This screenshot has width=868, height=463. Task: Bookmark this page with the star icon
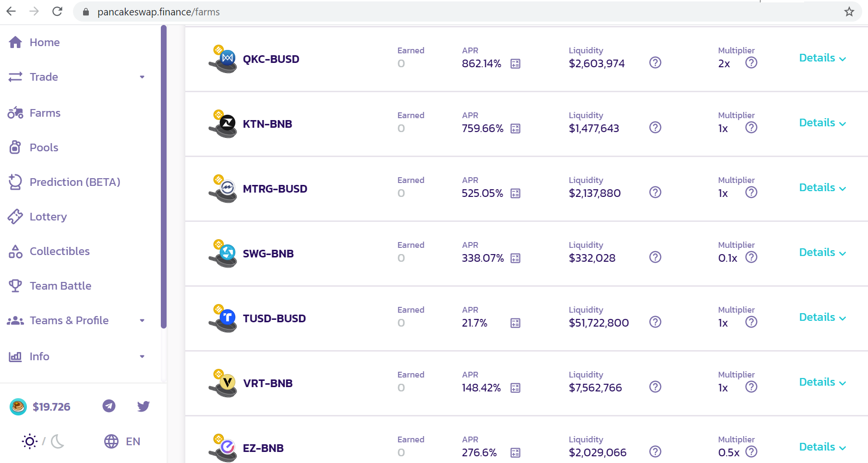point(849,12)
